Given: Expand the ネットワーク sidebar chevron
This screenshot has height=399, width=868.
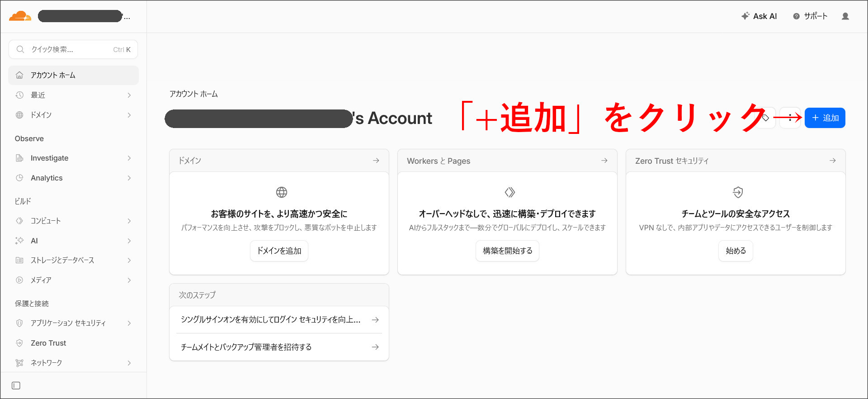Looking at the screenshot, I should pyautogui.click(x=129, y=363).
